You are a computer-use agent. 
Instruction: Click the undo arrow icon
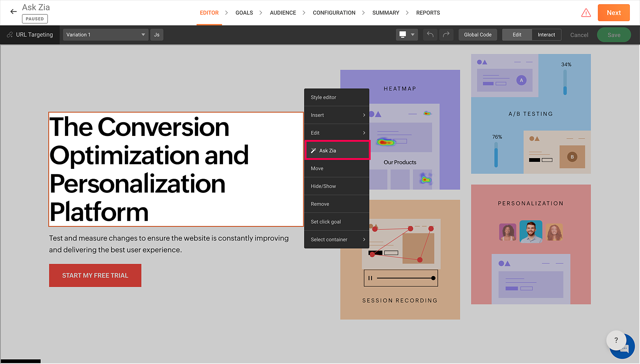(430, 35)
